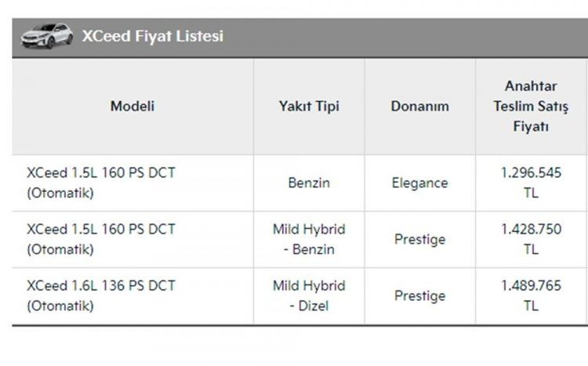Click Anahtar Teslim Satış Fiyatı header
The width and height of the screenshot is (588, 366).
click(x=531, y=106)
